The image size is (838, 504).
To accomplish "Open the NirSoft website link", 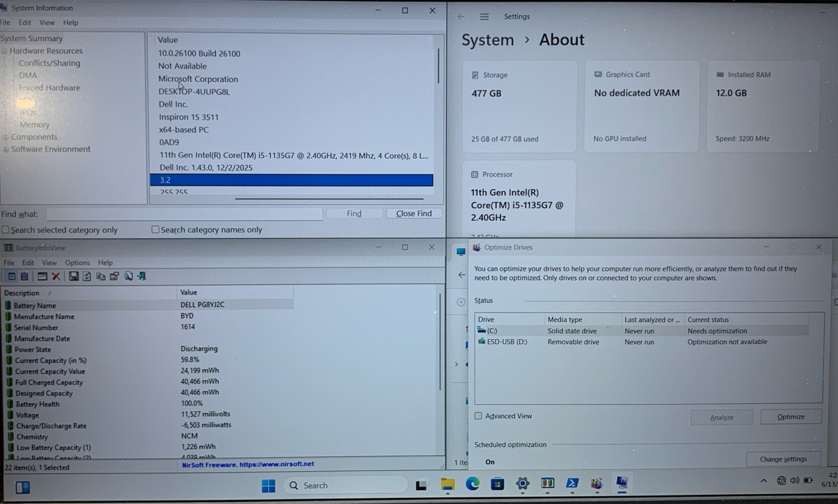I will coord(248,464).
